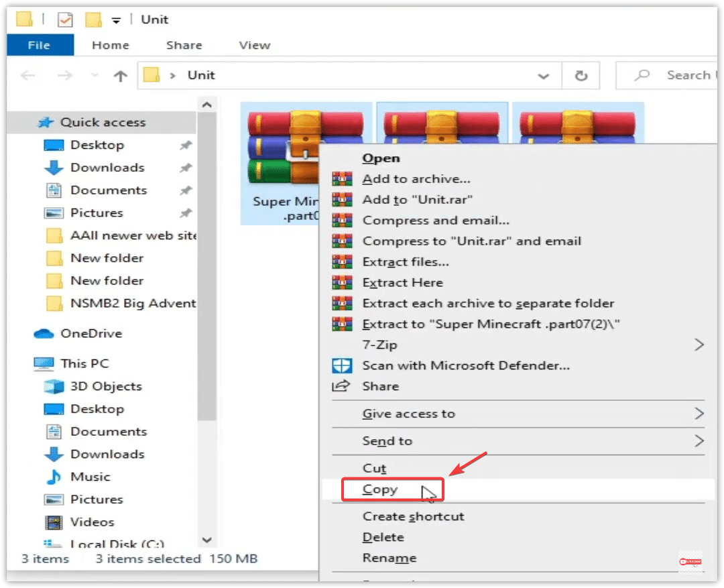
Task: Choose Copy from the context menu
Action: (380, 489)
